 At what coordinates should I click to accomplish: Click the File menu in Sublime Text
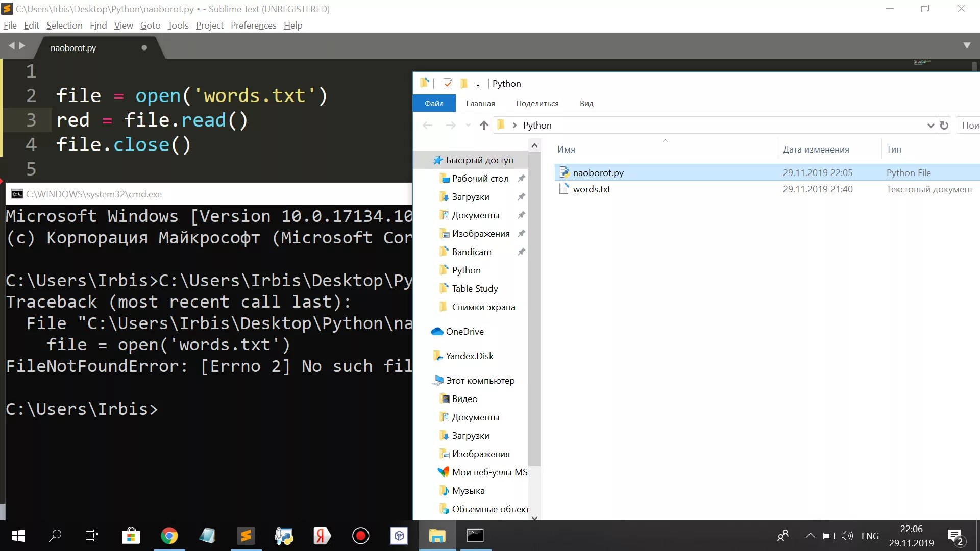(x=10, y=25)
